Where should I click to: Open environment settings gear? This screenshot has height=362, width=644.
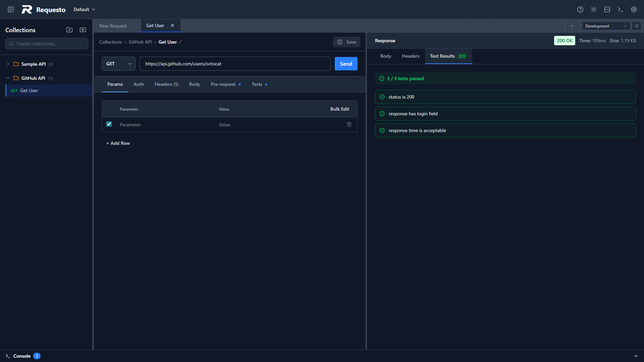click(x=637, y=26)
